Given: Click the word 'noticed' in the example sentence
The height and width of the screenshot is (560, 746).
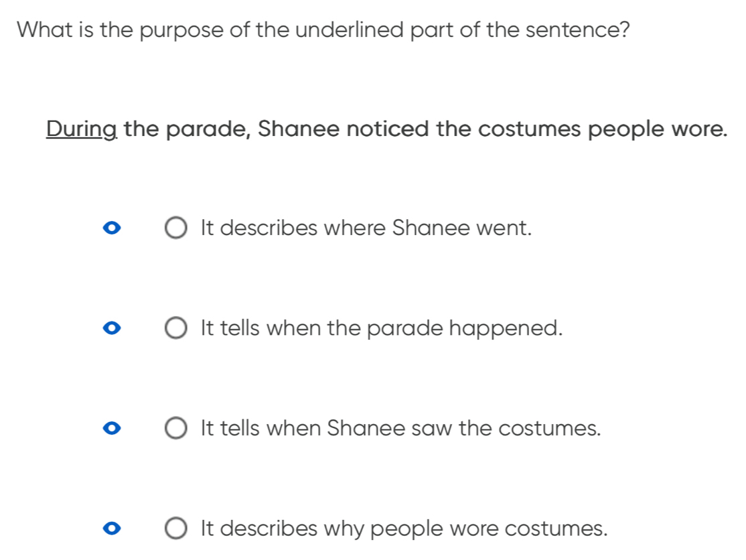Looking at the screenshot, I should [388, 129].
